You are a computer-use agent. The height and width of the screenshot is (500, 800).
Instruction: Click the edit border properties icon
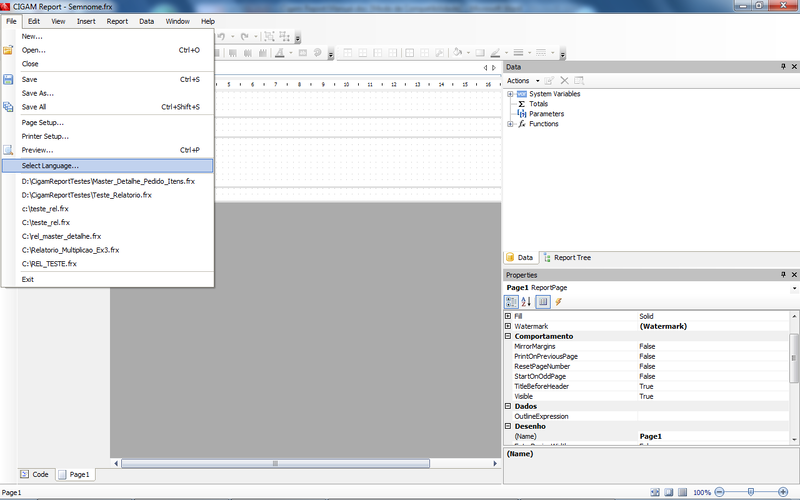click(439, 53)
